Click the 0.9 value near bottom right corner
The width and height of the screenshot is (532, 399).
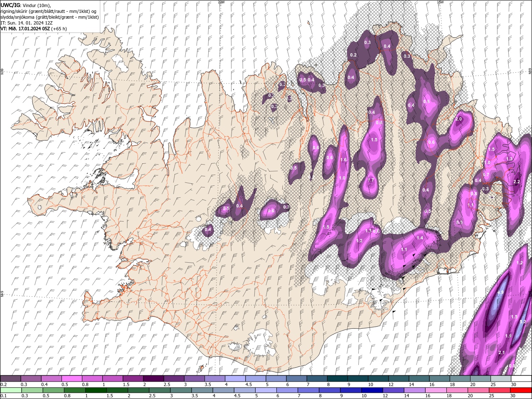(512, 366)
